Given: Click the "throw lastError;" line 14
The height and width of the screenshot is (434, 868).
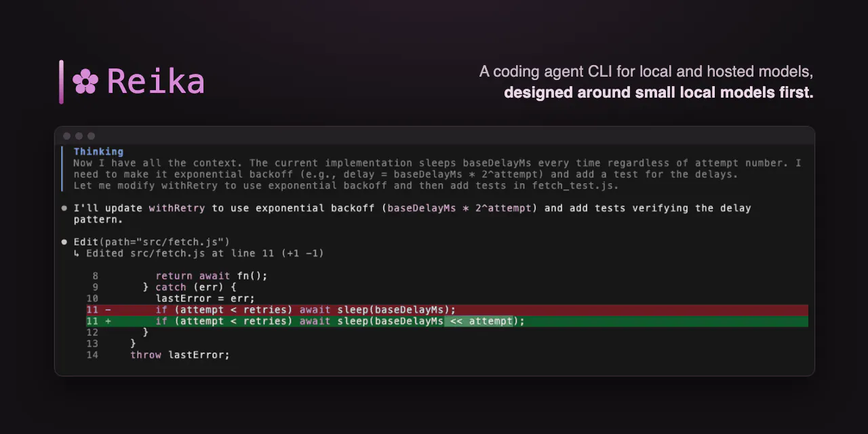Looking at the screenshot, I should tap(180, 355).
